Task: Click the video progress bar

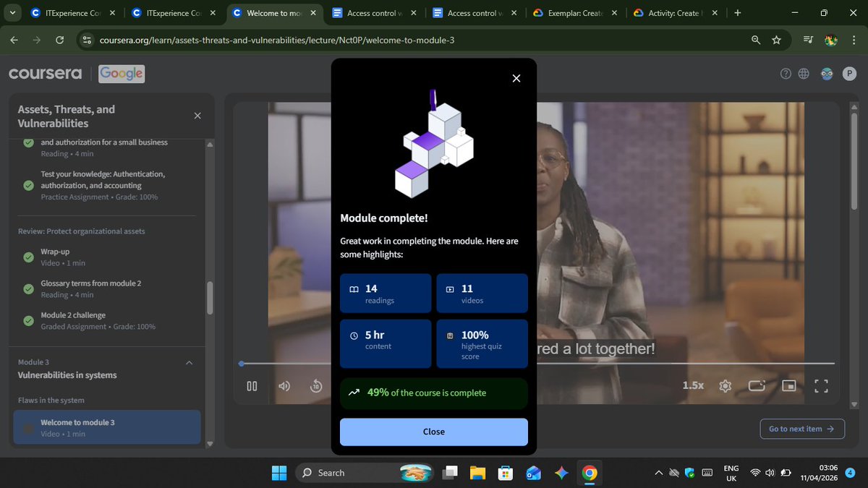Action: [537, 363]
